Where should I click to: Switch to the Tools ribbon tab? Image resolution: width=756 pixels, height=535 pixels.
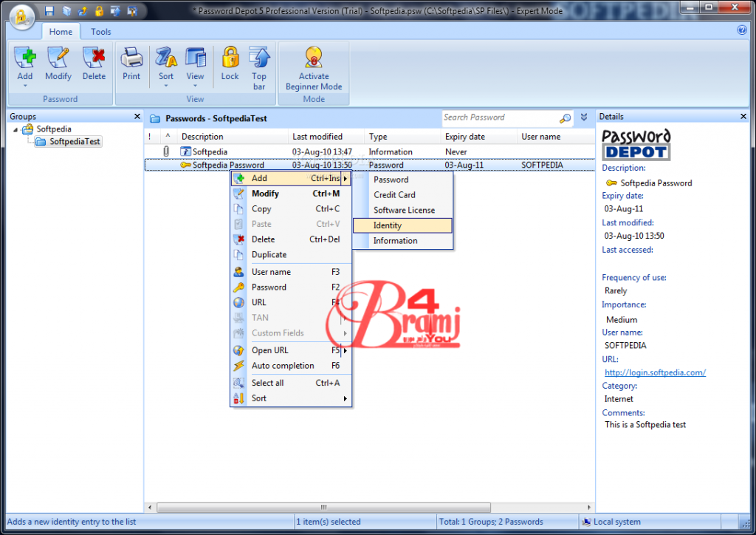[100, 32]
